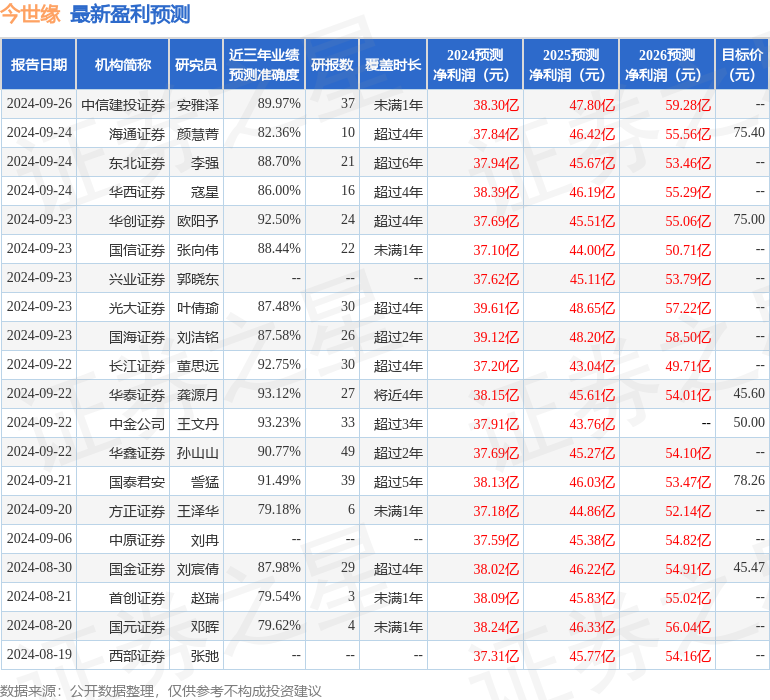The image size is (770, 700).
Task: Click report date 2024-08-19
Action: 39,654
